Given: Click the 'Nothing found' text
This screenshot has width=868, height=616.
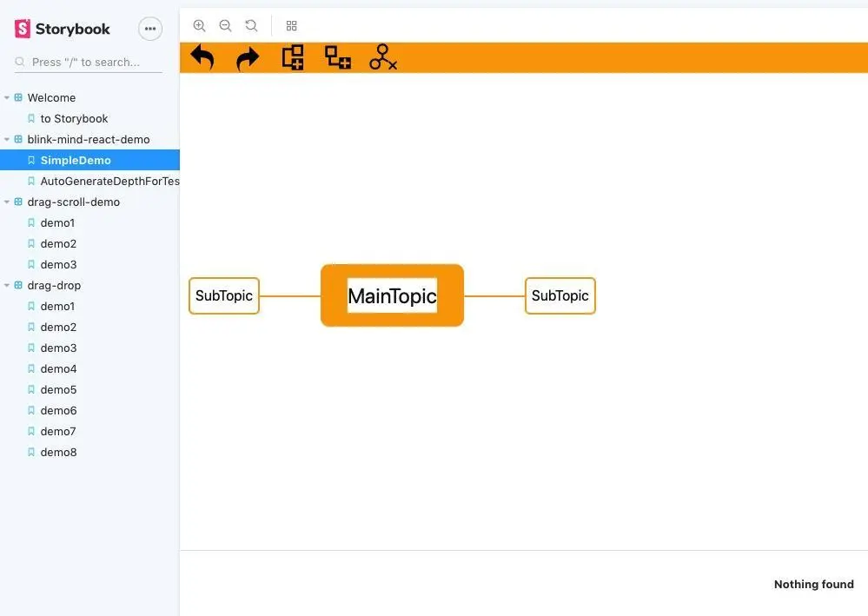Looking at the screenshot, I should (814, 585).
